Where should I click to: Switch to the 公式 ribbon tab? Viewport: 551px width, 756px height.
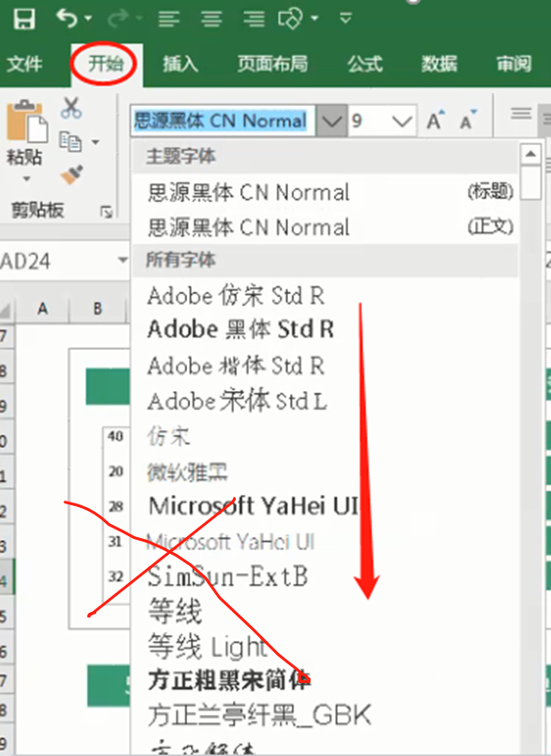coord(365,64)
